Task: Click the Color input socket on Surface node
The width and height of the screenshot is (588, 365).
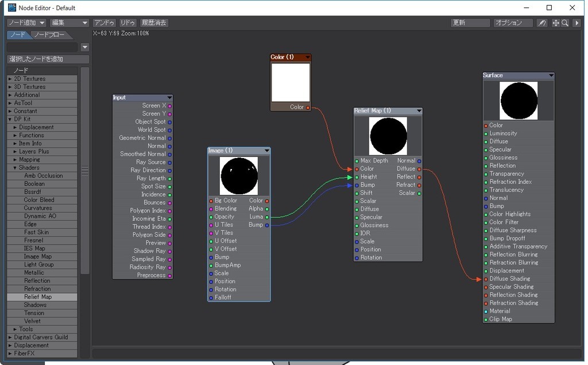Action: (486, 125)
